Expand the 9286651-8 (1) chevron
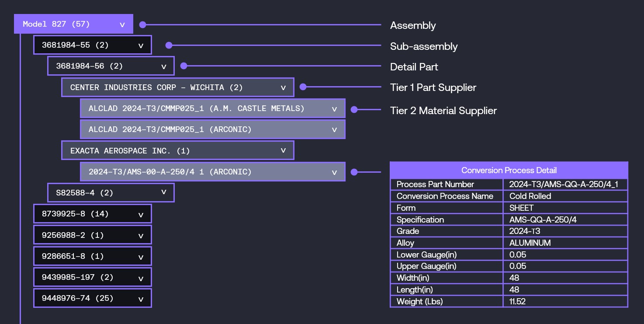 [x=141, y=257]
